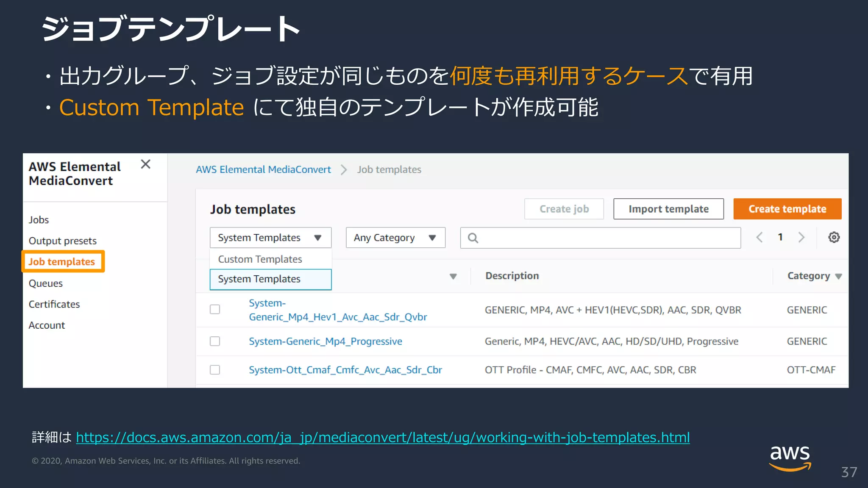This screenshot has width=868, height=488.
Task: Click the 'OTT Profile - CMAF, CMFC' description
Action: pos(590,370)
